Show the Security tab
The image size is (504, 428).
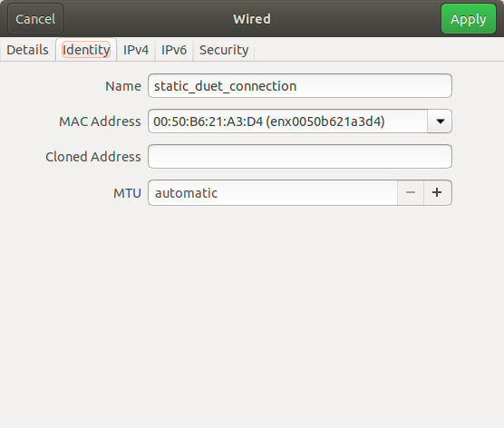(224, 50)
